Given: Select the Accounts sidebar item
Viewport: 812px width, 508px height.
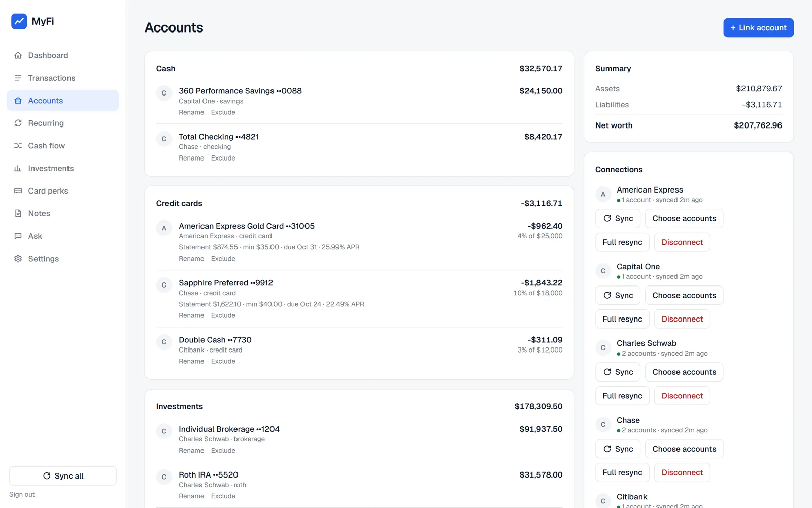Looking at the screenshot, I should pos(63,101).
